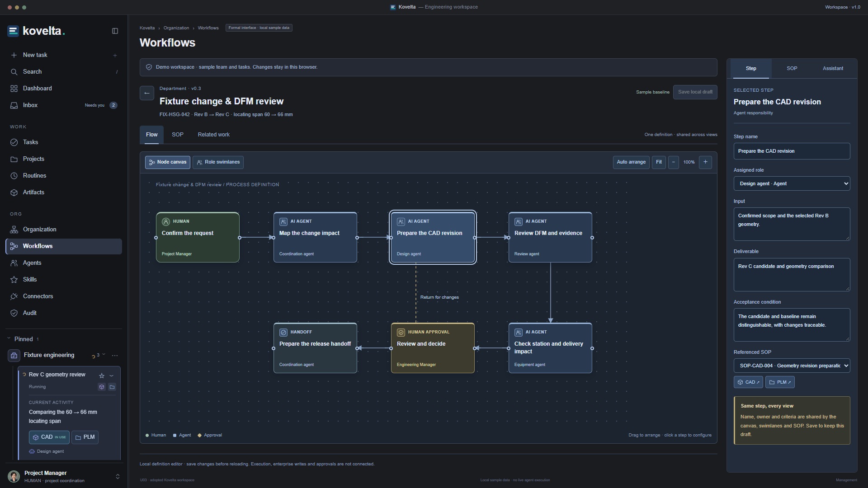868x488 pixels.
Task: Open the Inbox
Action: [x=64, y=105]
